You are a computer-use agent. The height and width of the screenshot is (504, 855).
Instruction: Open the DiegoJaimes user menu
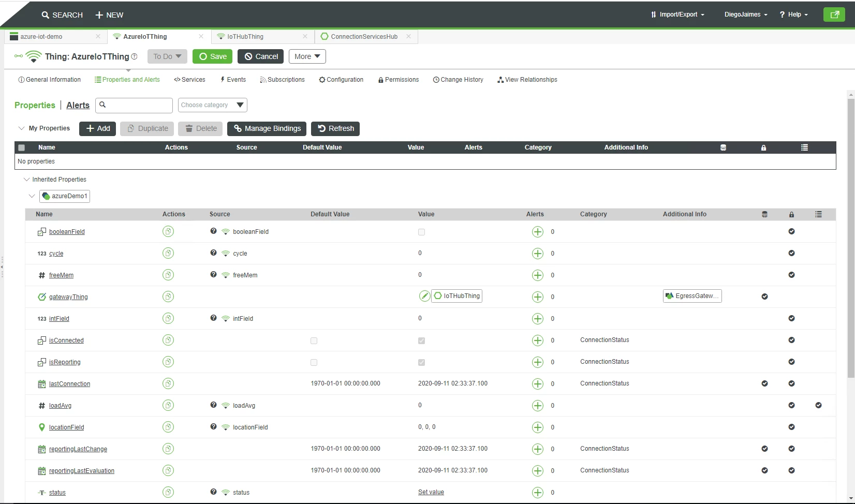click(x=746, y=14)
